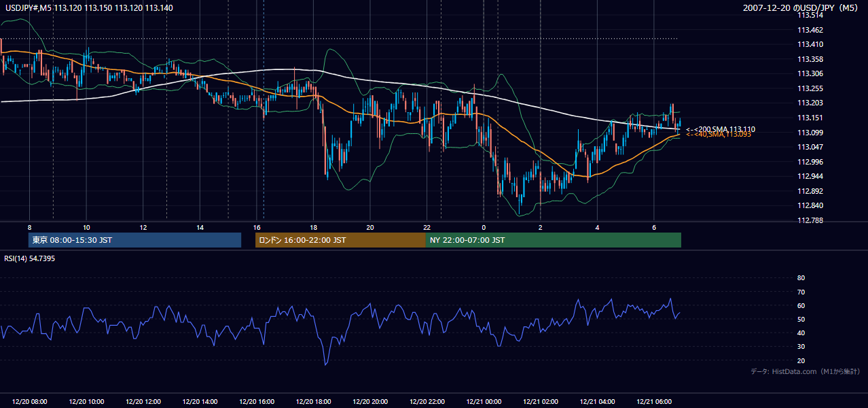The height and width of the screenshot is (408, 868).
Task: Click price axis value 113.203
Action: point(810,103)
